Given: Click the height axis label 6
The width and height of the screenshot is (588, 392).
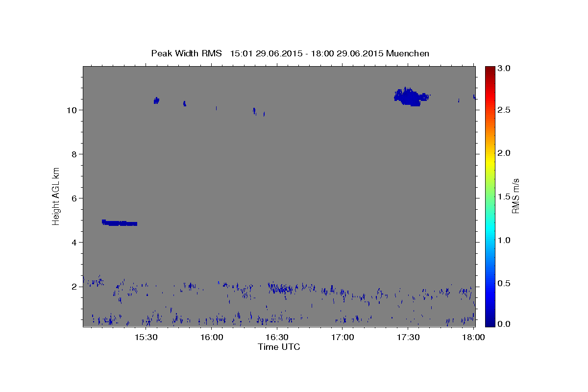Looking at the screenshot, I should [x=75, y=198].
